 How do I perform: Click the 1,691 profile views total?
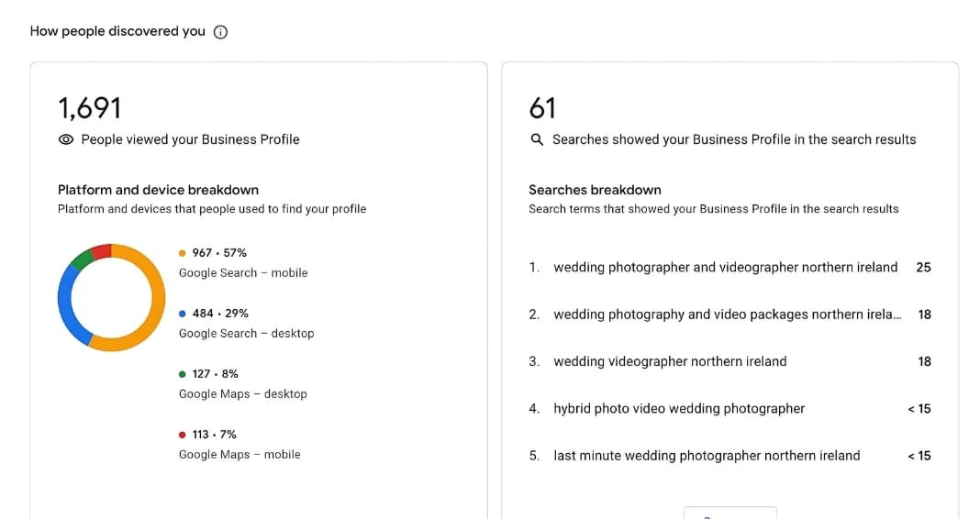[89, 108]
